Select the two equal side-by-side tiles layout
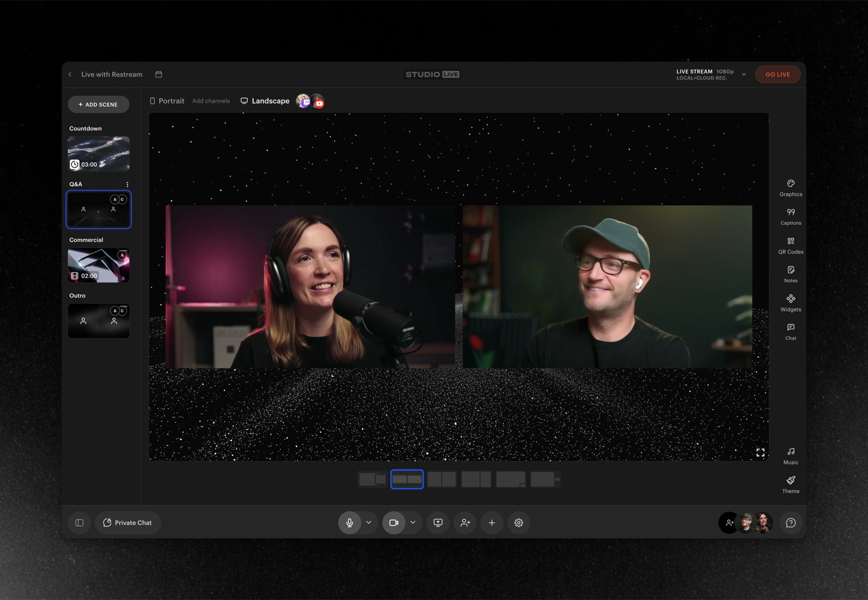 point(407,480)
